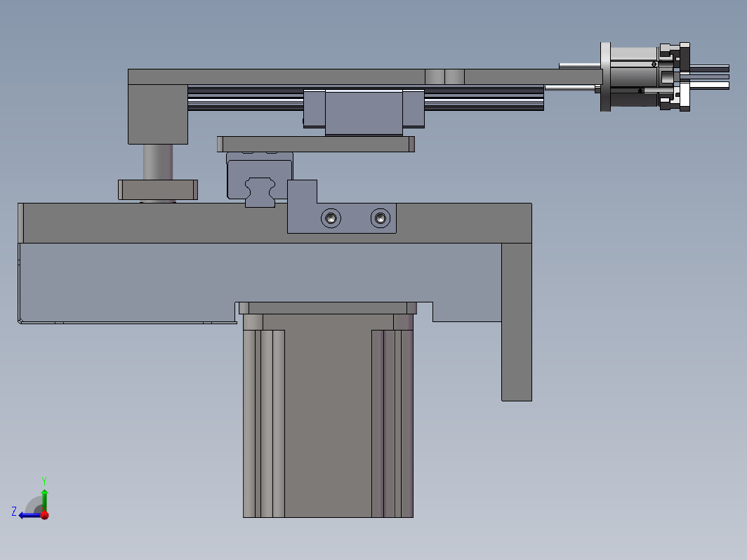Select the slider carriage block on the upper rail
Image resolution: width=747 pixels, height=560 pixels.
point(364,112)
